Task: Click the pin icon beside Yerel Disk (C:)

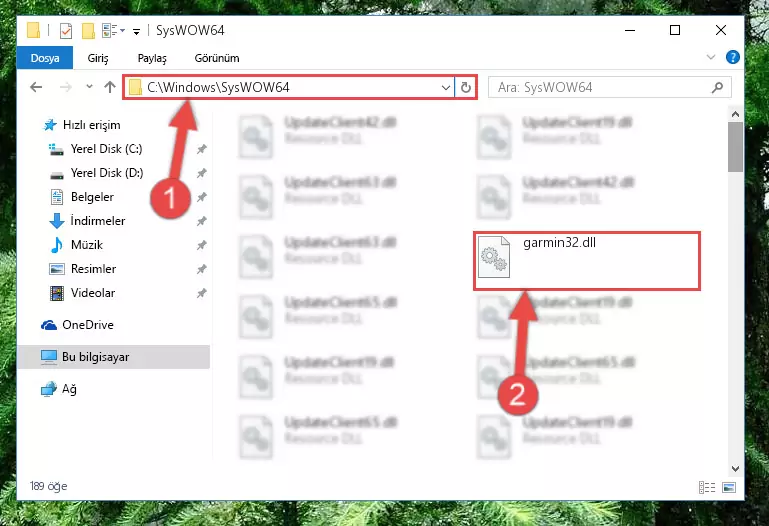Action: click(x=202, y=149)
